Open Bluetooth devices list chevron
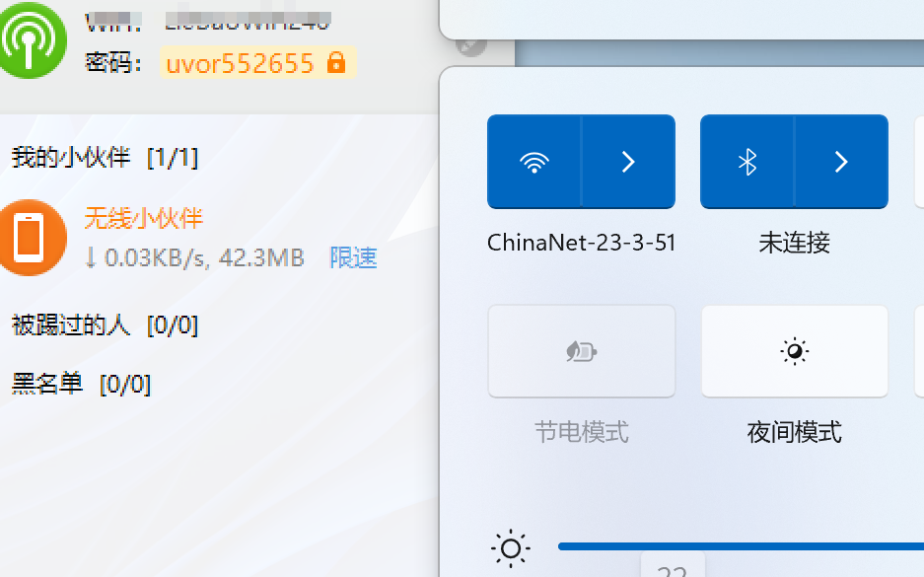This screenshot has width=924, height=577. coord(841,162)
